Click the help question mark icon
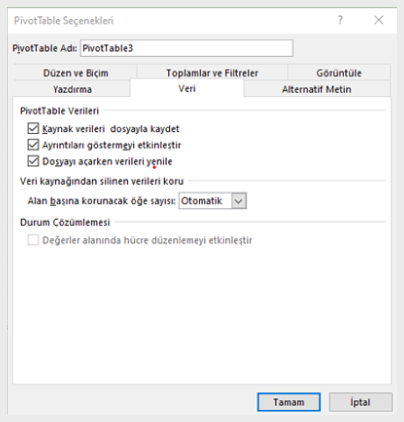 [340, 20]
